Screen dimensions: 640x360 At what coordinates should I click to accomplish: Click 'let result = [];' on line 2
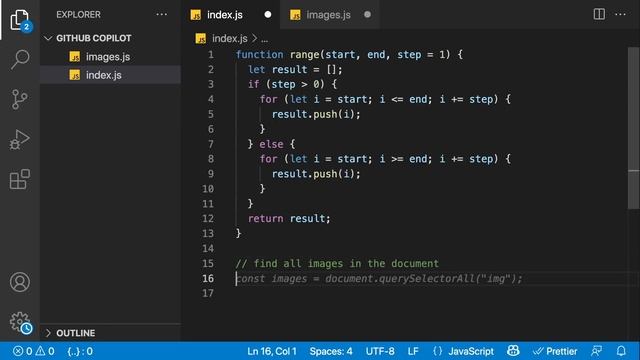[x=295, y=70]
